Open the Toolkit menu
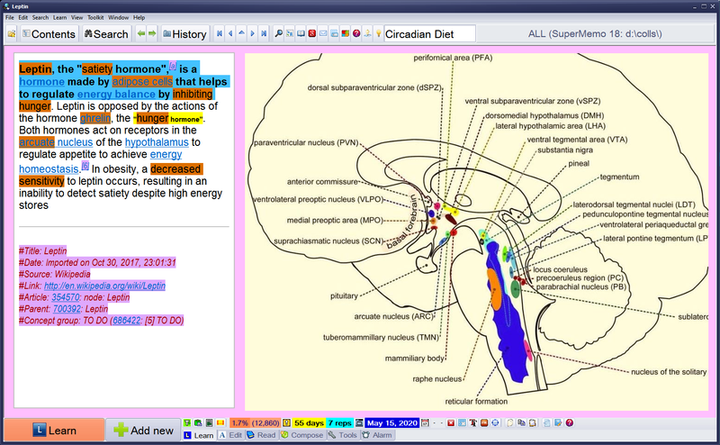 93,18
